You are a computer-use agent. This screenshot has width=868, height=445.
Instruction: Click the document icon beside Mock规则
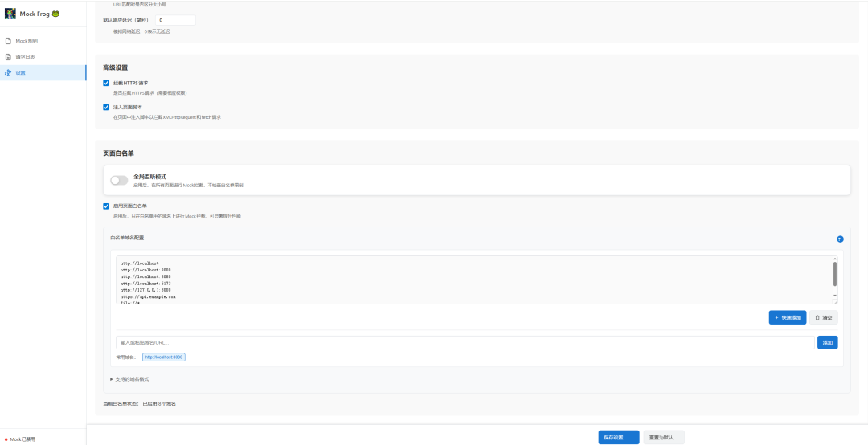click(8, 41)
